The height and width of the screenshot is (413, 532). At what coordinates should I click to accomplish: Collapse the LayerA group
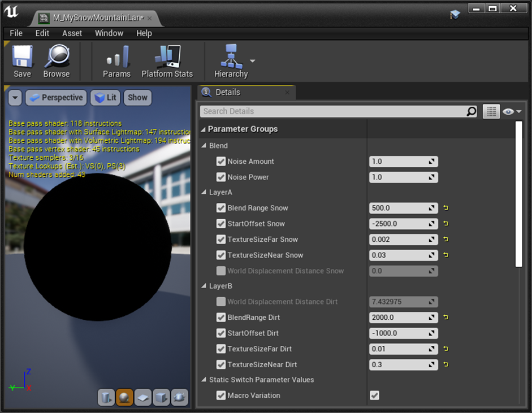pyautogui.click(x=204, y=192)
